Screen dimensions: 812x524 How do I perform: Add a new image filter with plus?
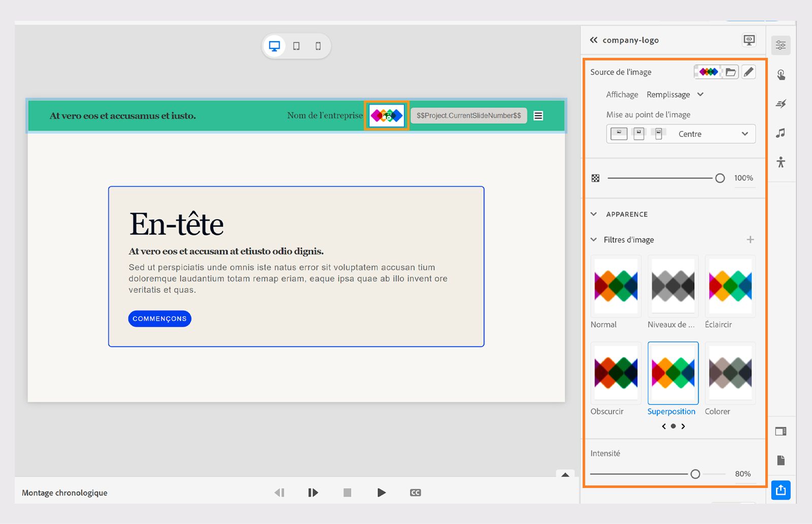750,239
